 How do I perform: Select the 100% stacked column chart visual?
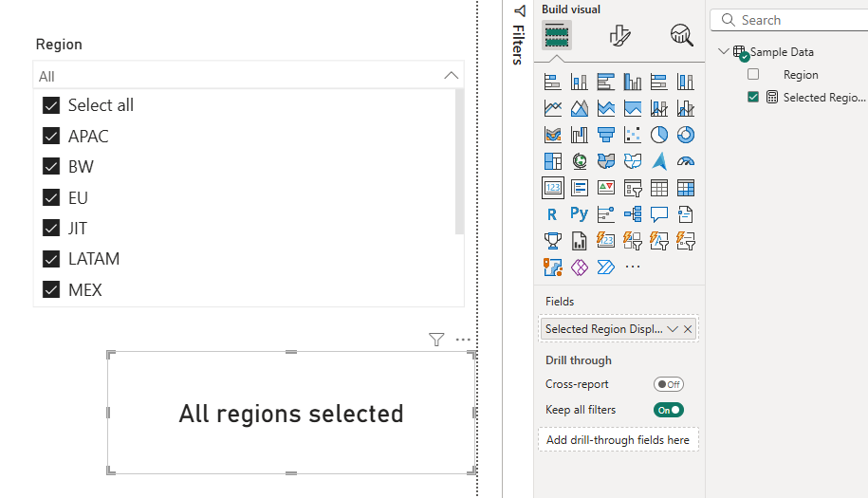pos(685,82)
